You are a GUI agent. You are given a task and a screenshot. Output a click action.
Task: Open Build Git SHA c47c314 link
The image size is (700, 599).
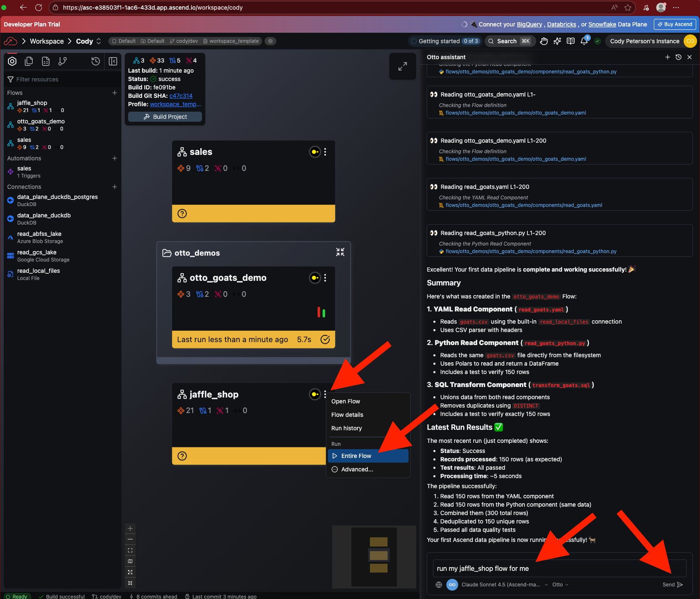[x=181, y=96]
